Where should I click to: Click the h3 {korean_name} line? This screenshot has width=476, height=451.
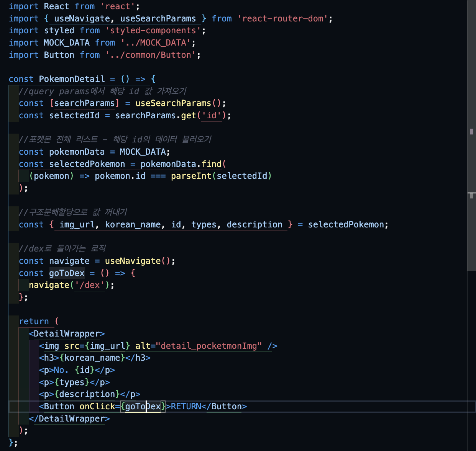[x=95, y=358]
